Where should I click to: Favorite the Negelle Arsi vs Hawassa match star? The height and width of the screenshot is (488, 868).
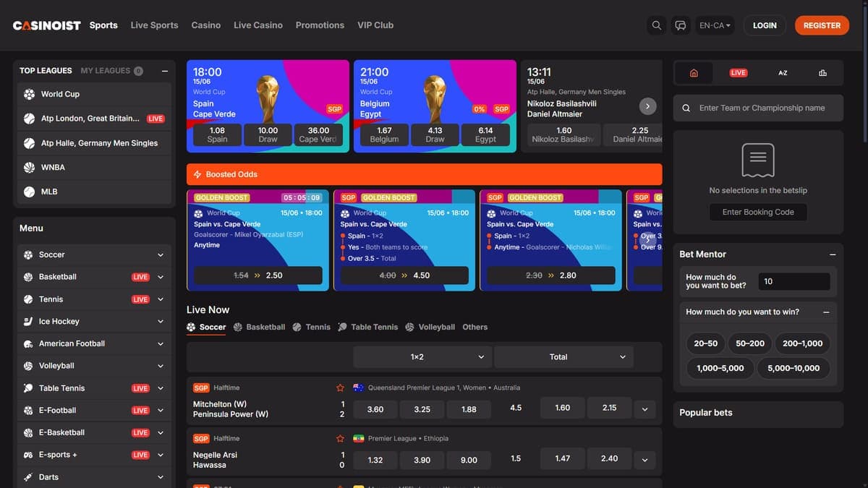340,438
